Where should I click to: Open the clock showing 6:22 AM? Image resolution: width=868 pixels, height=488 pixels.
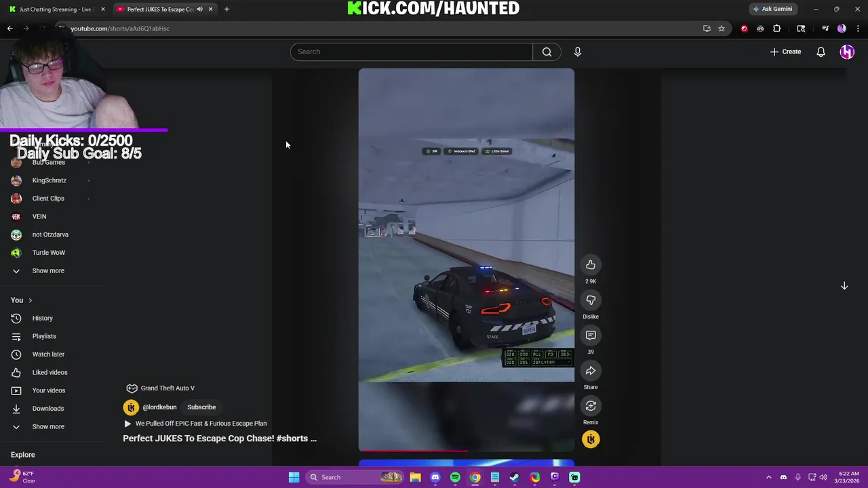[848, 477]
